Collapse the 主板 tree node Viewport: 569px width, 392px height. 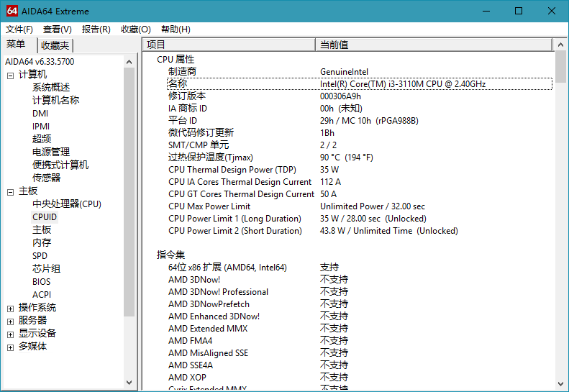pyautogui.click(x=11, y=192)
